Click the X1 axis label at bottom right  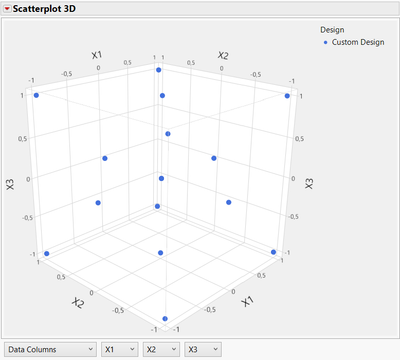(247, 301)
